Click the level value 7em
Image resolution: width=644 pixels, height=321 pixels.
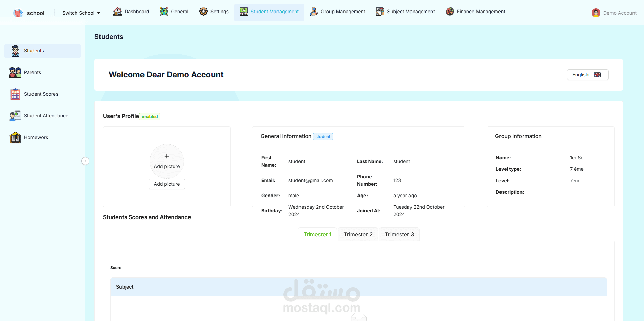[575, 181]
